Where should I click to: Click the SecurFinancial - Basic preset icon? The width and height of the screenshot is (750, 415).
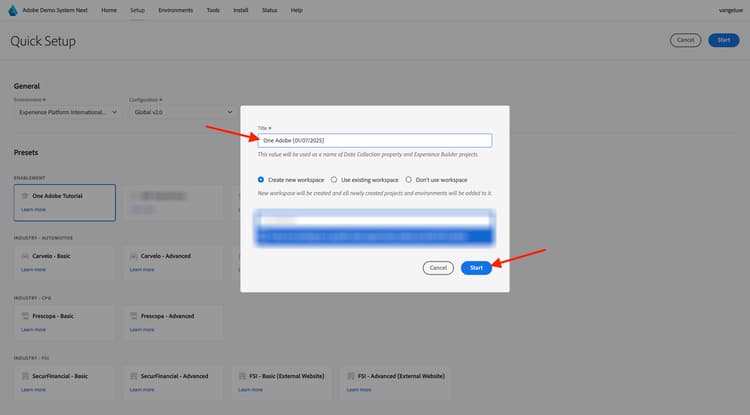[25, 376]
